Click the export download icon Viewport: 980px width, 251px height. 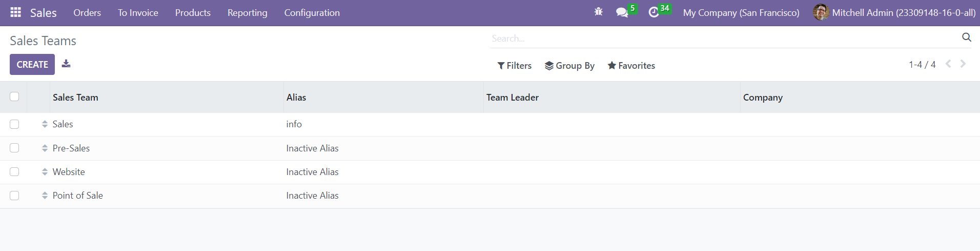coord(66,64)
